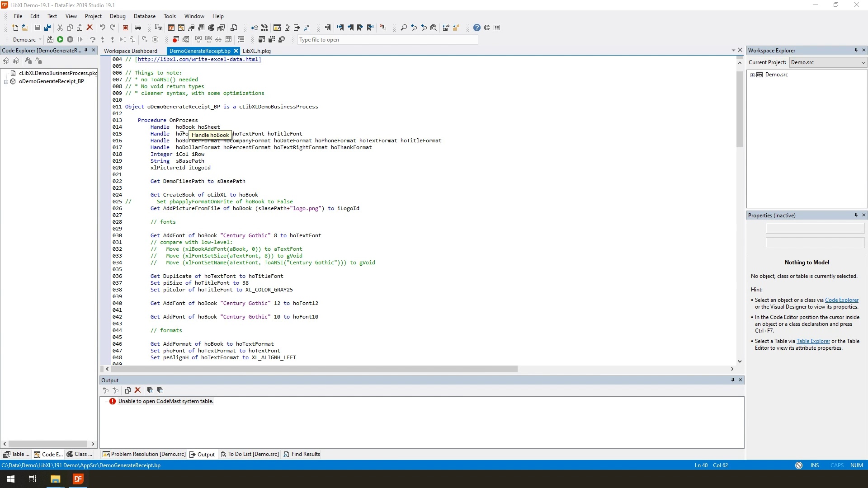Click the Code Explorer hint link
This screenshot has height=488, width=868.
tap(841, 300)
